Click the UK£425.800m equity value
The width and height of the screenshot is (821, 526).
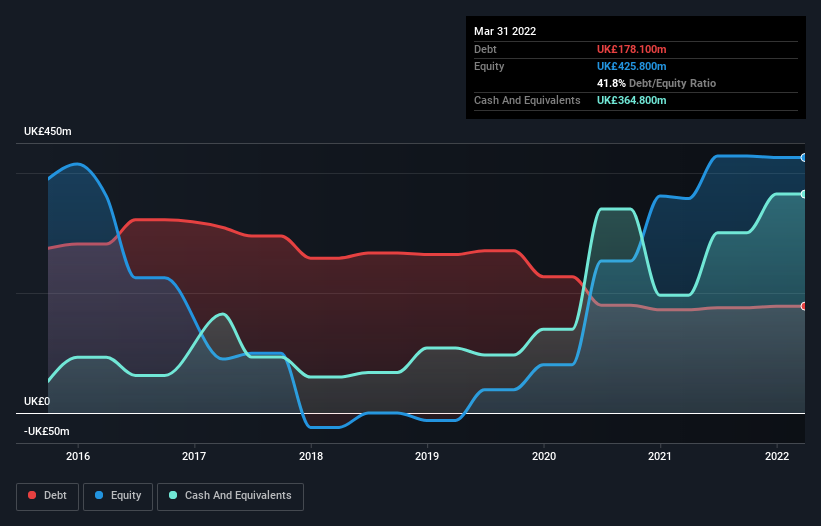(631, 66)
